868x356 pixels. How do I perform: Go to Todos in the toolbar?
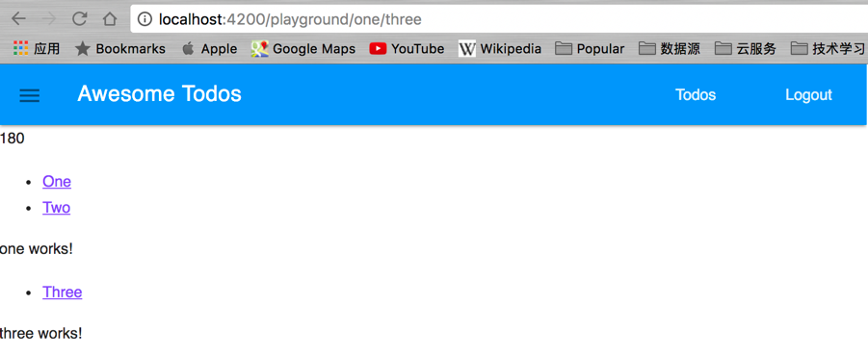click(696, 95)
